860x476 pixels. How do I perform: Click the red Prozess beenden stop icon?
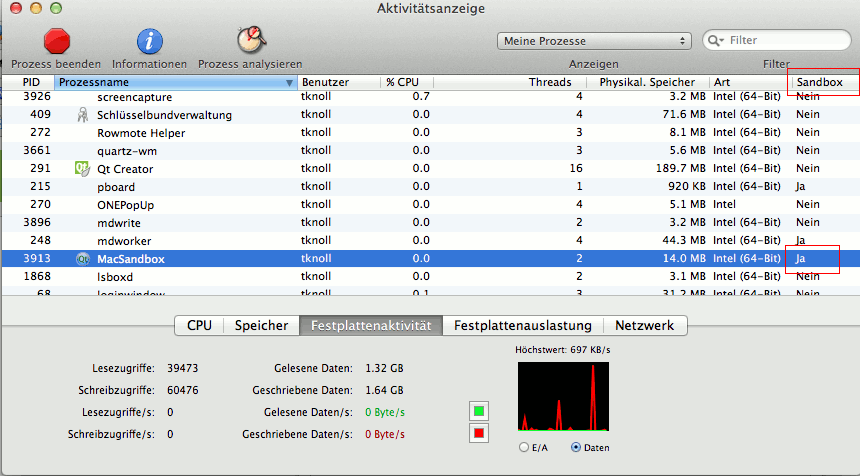[57, 41]
